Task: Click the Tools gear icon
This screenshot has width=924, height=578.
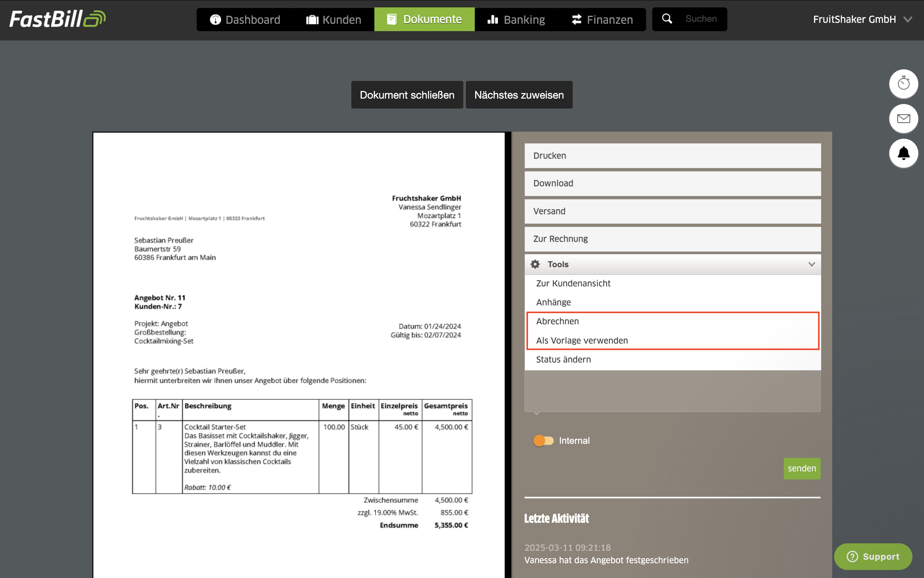Action: click(x=535, y=264)
